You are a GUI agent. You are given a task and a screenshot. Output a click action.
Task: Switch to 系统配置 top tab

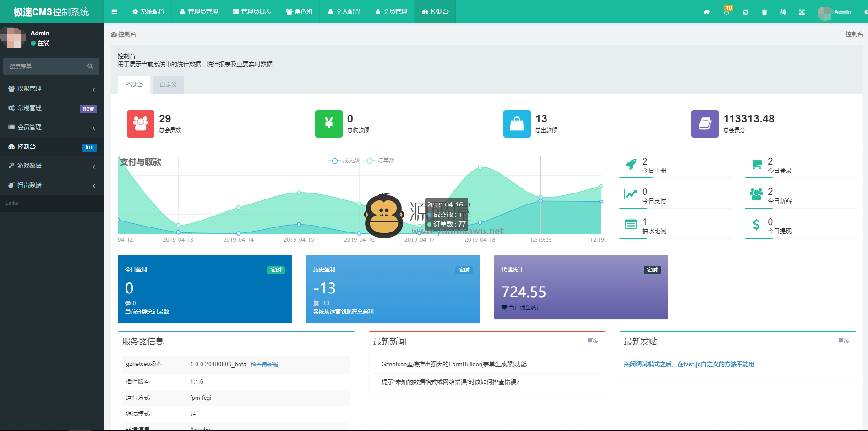[x=148, y=12]
